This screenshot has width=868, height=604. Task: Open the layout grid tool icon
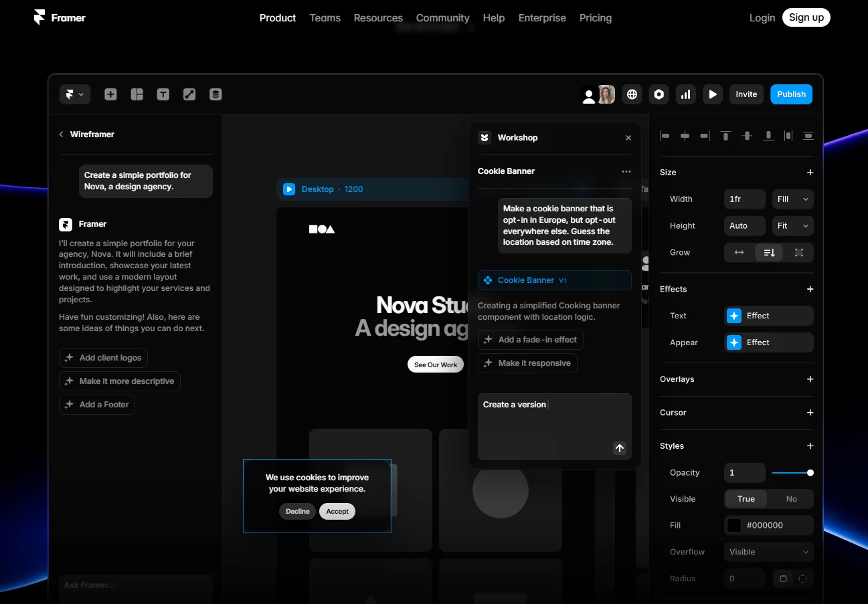tap(137, 94)
